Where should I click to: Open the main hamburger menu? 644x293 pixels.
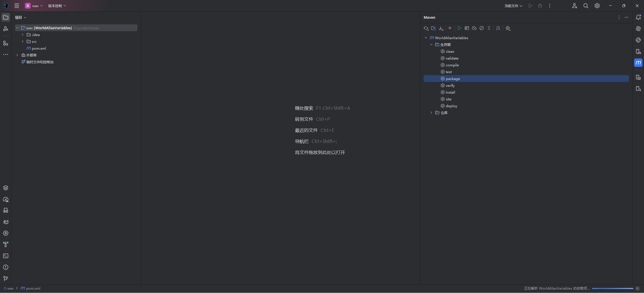click(17, 6)
